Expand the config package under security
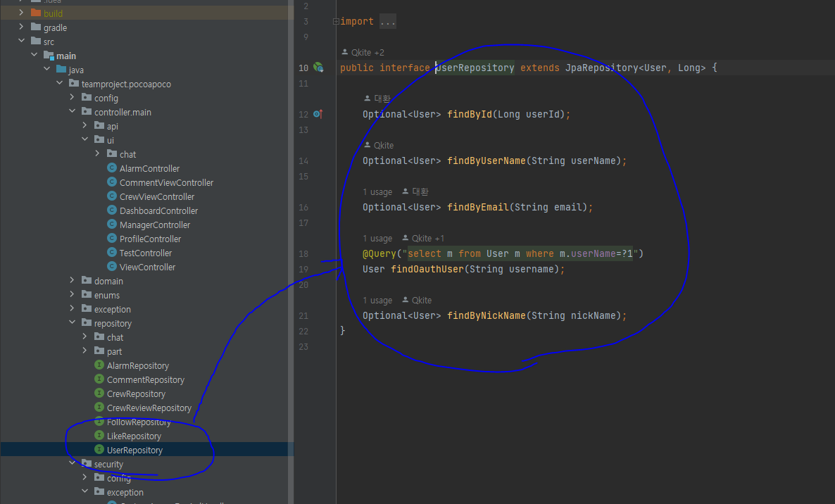The image size is (835, 504). pos(85,477)
